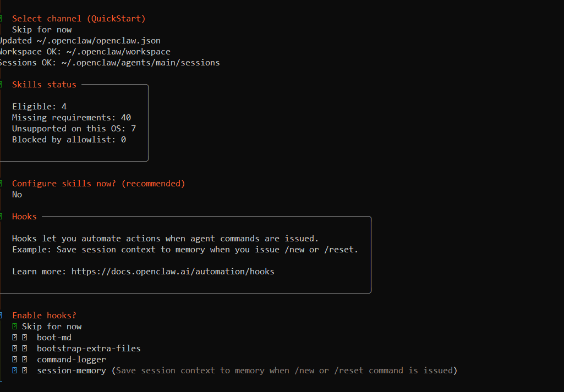This screenshot has width=564, height=392.
Task: Tick the session-memory hook checkbox
Action: [25, 371]
